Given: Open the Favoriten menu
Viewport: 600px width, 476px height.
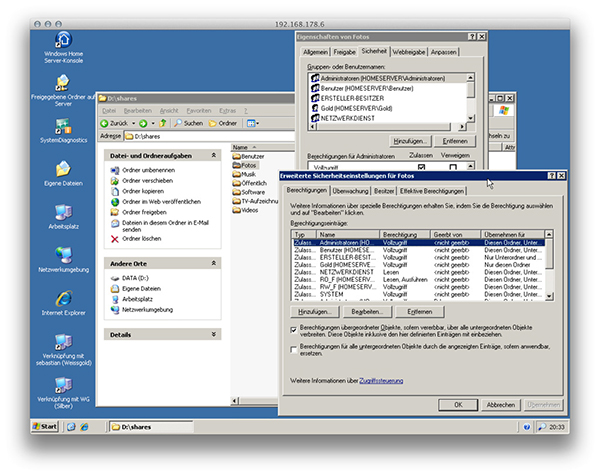Looking at the screenshot, I should coord(199,109).
